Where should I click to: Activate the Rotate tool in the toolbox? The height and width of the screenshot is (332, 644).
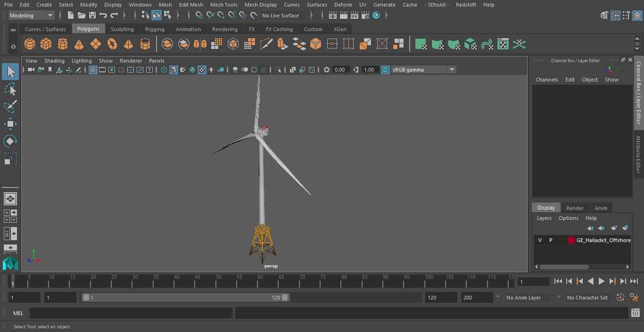click(10, 141)
